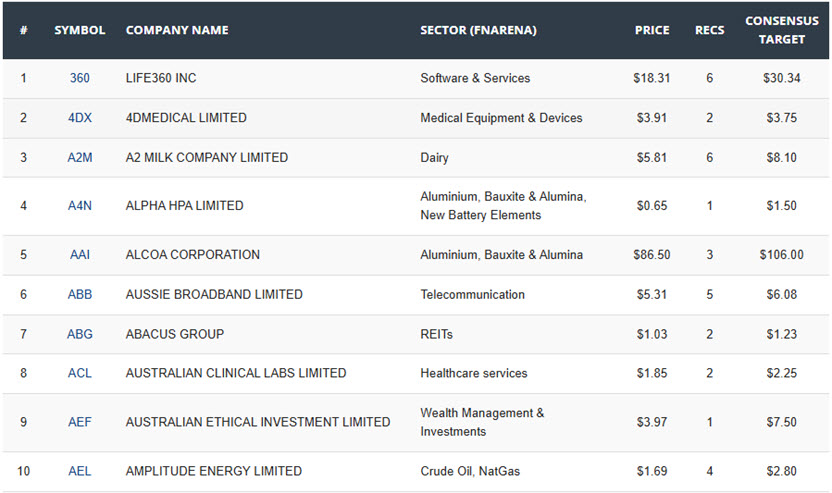The height and width of the screenshot is (493, 832).
Task: Click the Dairy sector cell
Action: tap(434, 158)
